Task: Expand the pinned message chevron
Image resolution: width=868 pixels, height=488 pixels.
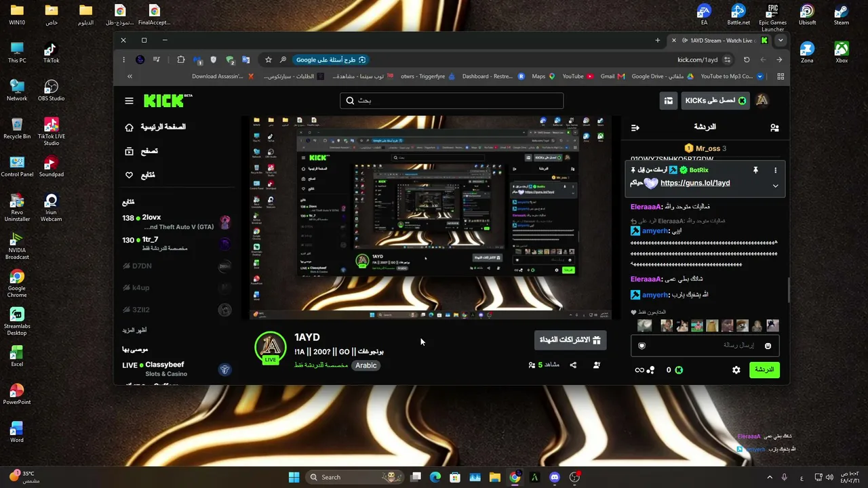Action: coord(775,185)
